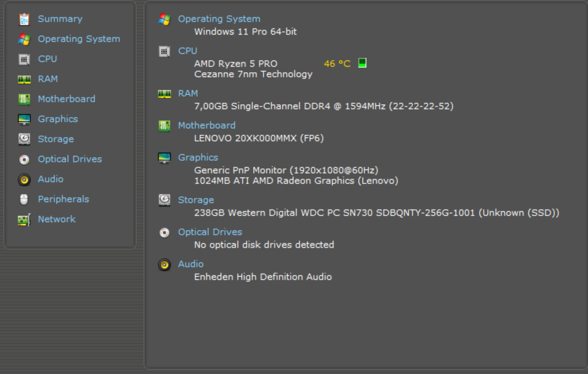Image resolution: width=588 pixels, height=374 pixels.
Task: Open the Network section in sidebar
Action: coord(57,219)
